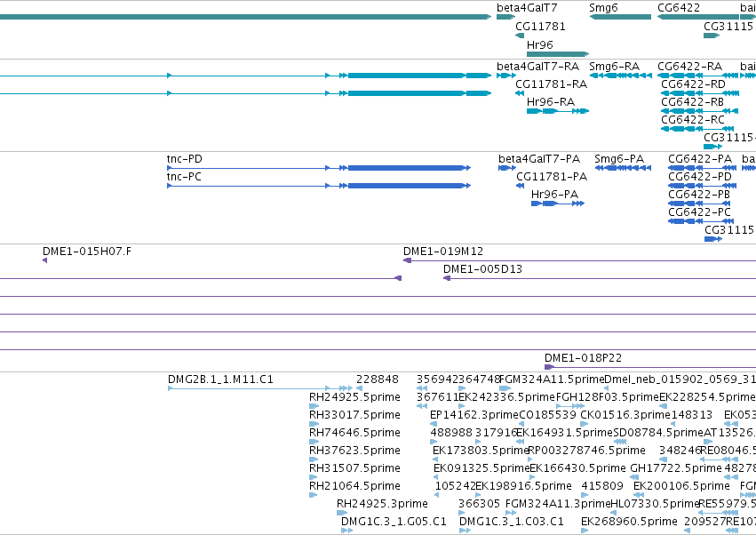Select the CO185539 EST label
This screenshot has height=535, width=756.
pyautogui.click(x=548, y=415)
